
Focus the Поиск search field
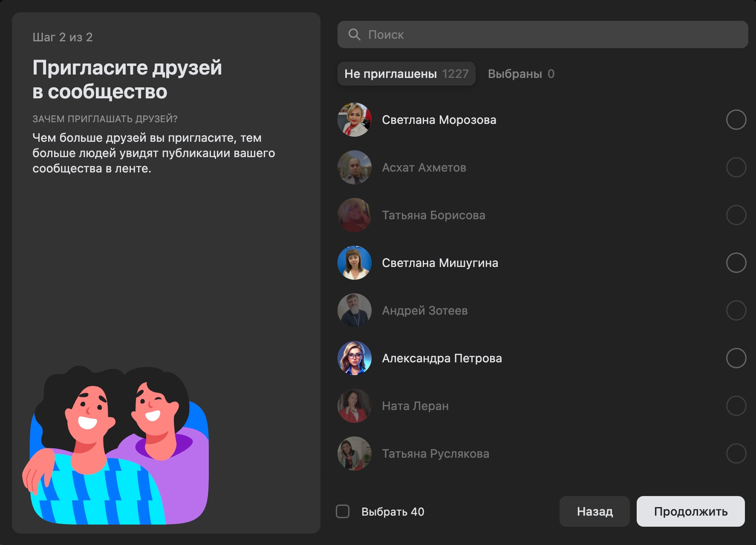tap(542, 34)
